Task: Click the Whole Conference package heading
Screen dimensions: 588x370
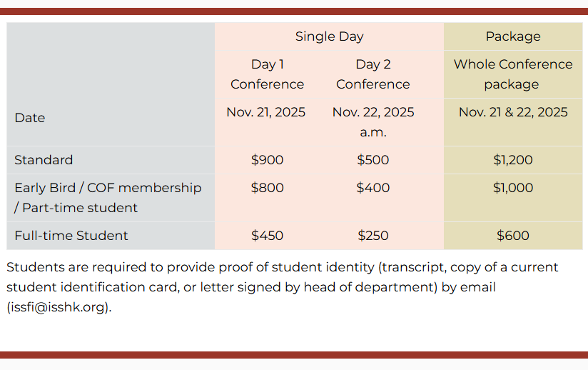Action: coord(512,74)
